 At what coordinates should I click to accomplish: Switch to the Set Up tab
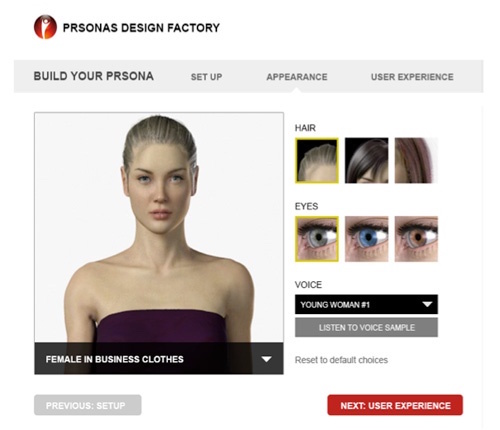pos(206,77)
